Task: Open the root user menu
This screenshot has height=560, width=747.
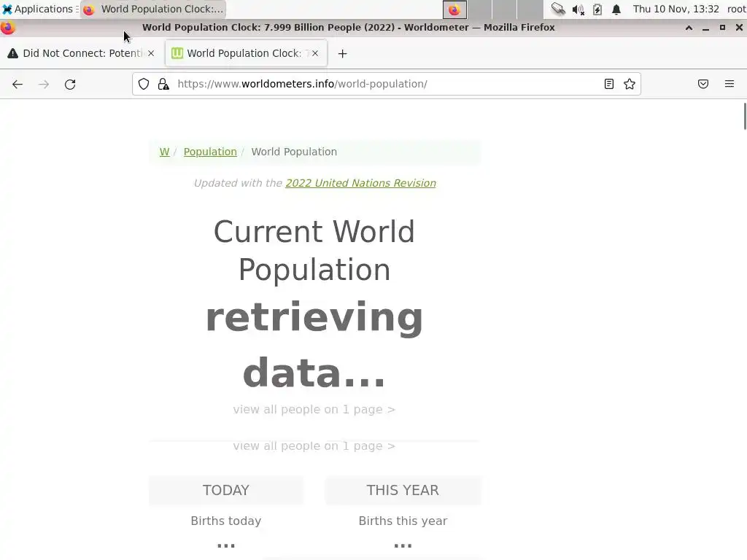Action: pos(736,9)
